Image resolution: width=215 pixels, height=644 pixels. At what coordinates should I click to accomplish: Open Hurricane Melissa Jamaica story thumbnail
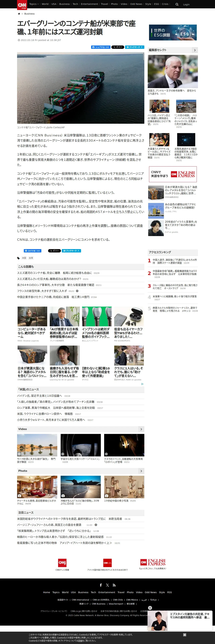(186, 106)
